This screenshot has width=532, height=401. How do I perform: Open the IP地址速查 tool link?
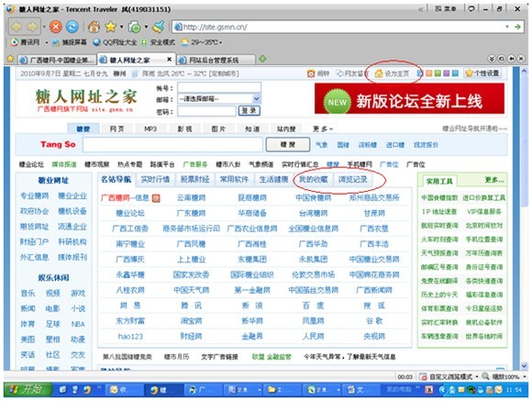pyautogui.click(x=439, y=212)
